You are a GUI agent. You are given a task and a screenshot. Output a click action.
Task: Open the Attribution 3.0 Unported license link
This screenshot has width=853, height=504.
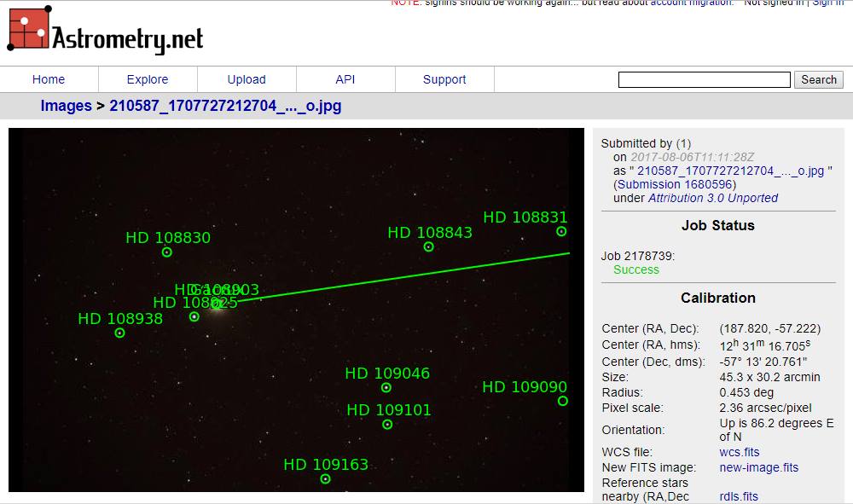pos(713,198)
